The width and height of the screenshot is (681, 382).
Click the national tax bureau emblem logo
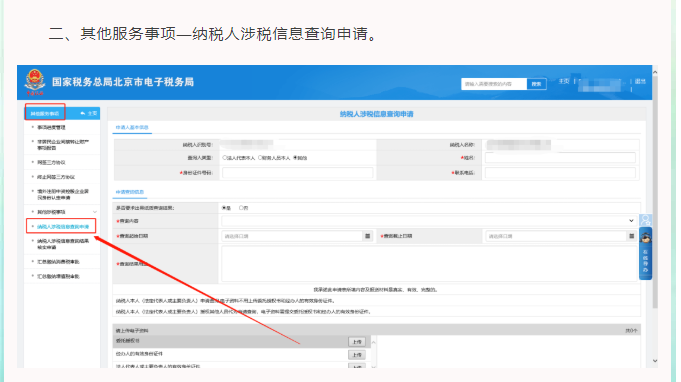35,82
